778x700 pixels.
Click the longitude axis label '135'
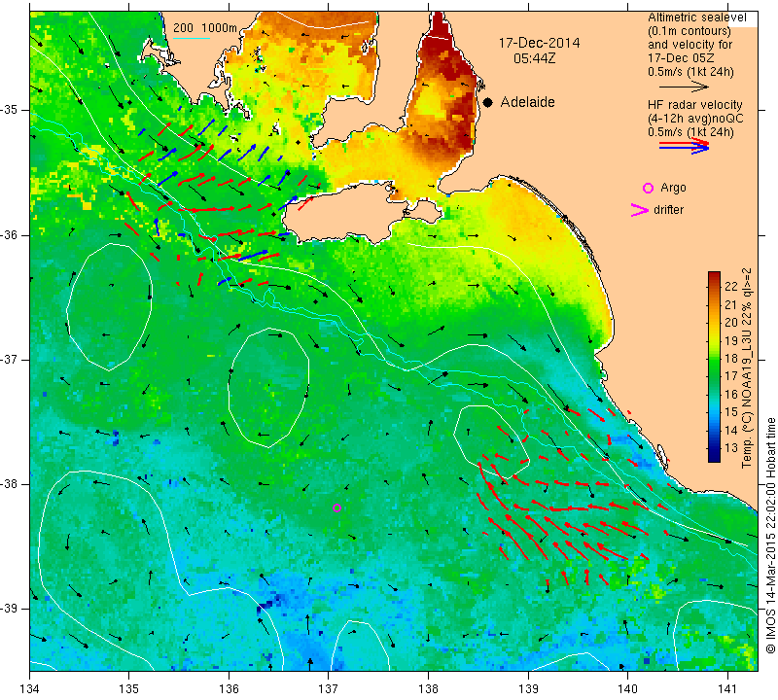tap(129, 688)
